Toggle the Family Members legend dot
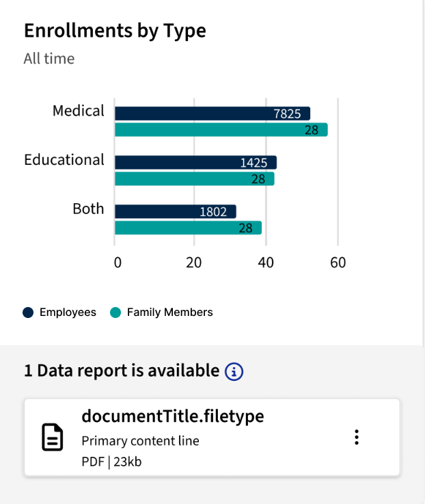Image resolution: width=425 pixels, height=504 pixels. pos(115,313)
